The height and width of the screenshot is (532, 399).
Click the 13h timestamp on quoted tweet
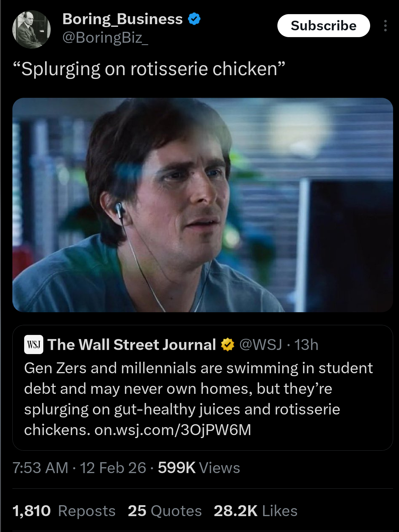click(x=306, y=345)
